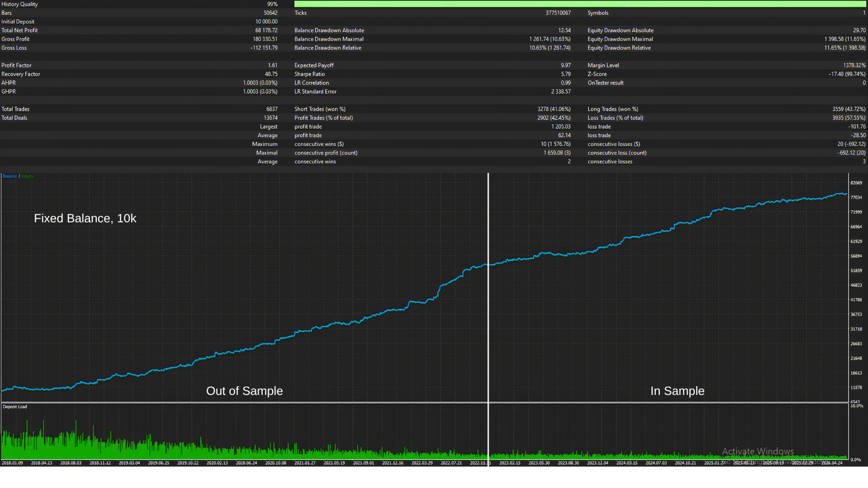Click the History Quality green progress bar
Viewport: 868px width, 488px height.
pyautogui.click(x=580, y=4)
